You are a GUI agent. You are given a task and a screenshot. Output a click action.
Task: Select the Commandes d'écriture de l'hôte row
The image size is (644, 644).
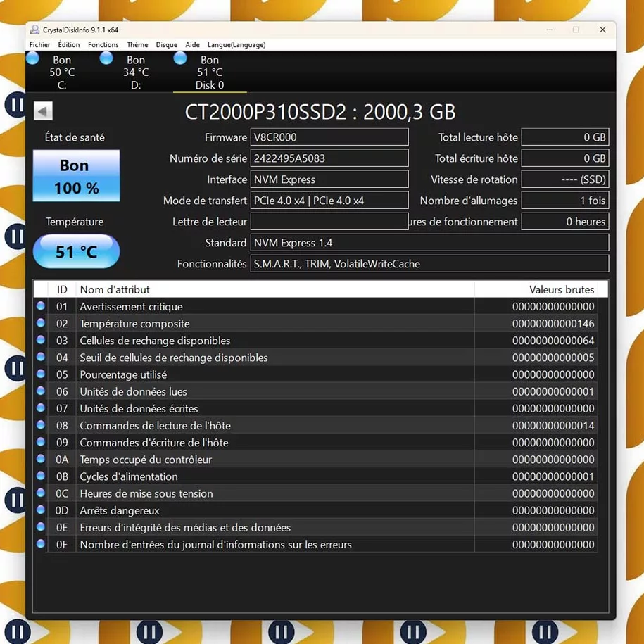tap(315, 442)
